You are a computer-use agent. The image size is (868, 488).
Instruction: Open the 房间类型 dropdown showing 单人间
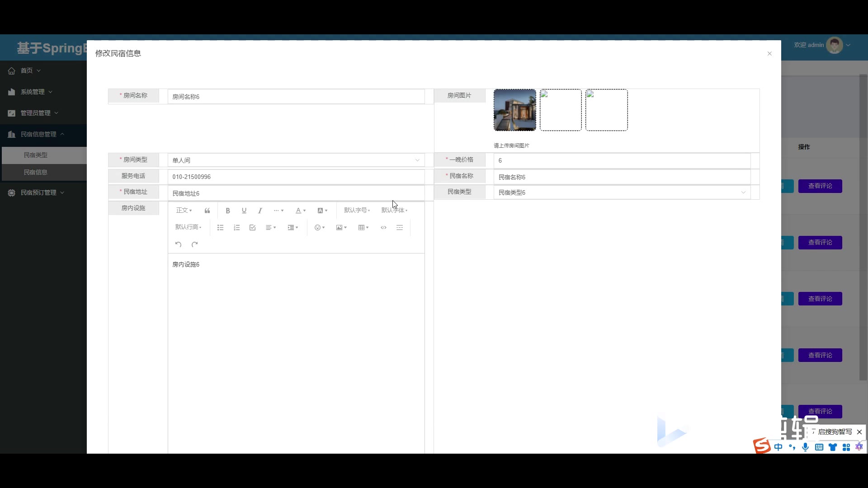[x=296, y=160]
